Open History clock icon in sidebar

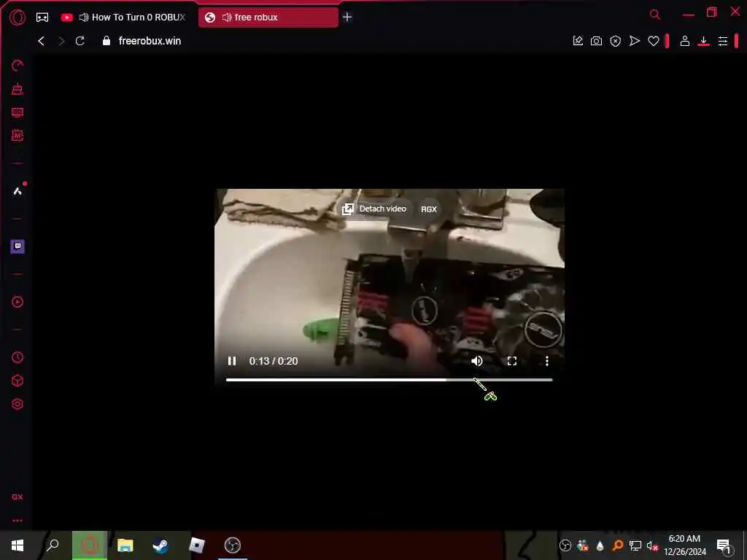coord(18,357)
